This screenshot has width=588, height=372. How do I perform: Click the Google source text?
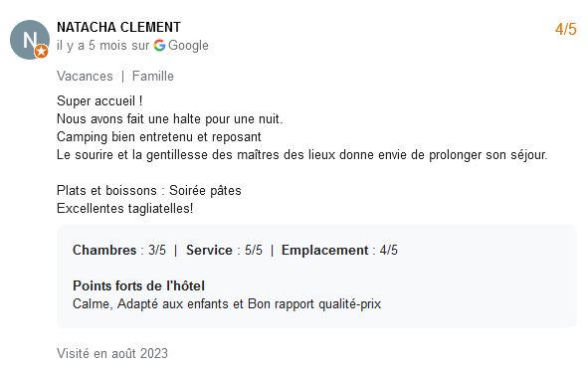[x=188, y=46]
